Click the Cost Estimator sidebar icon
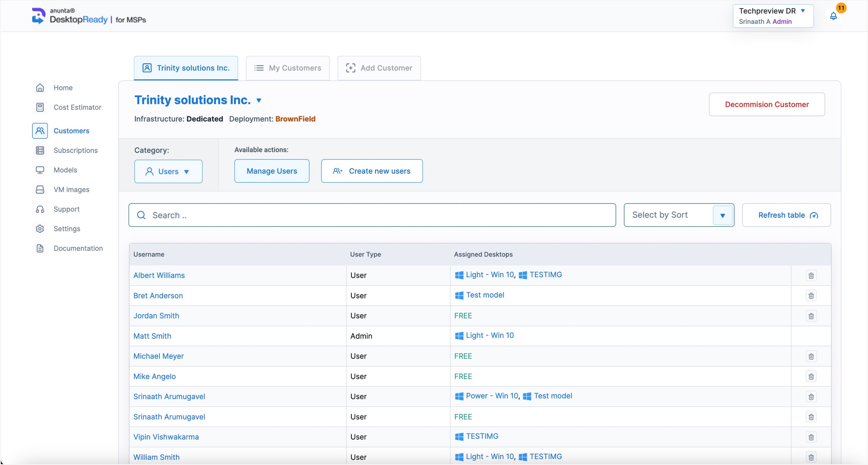The height and width of the screenshot is (465, 868). point(40,107)
